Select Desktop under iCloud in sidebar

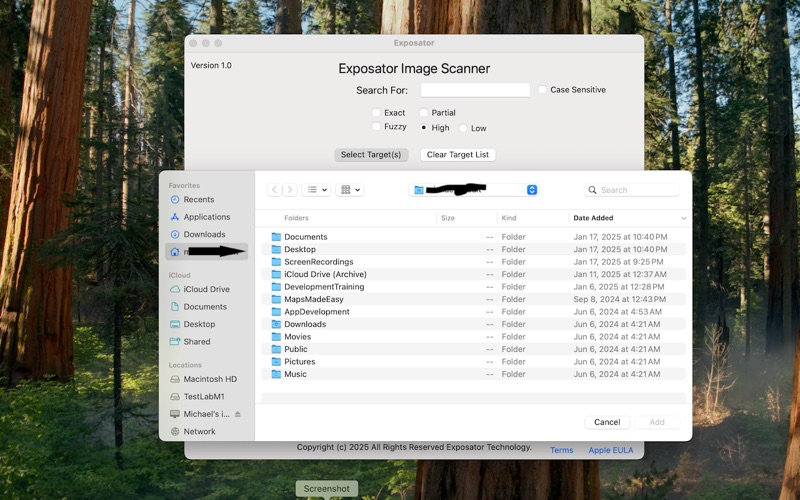click(x=192, y=324)
